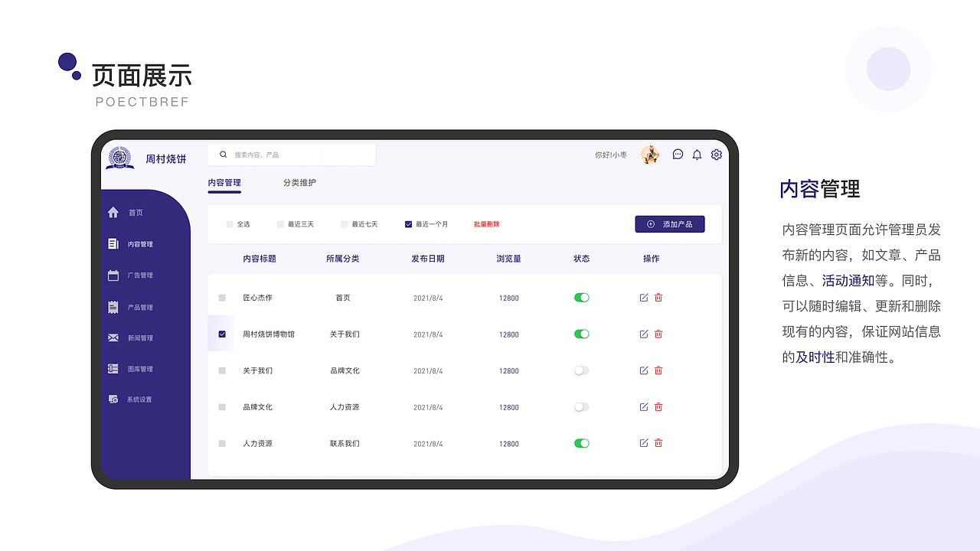Switch to the 分类维护 tab
Viewport: 980px width, 551px height.
300,183
